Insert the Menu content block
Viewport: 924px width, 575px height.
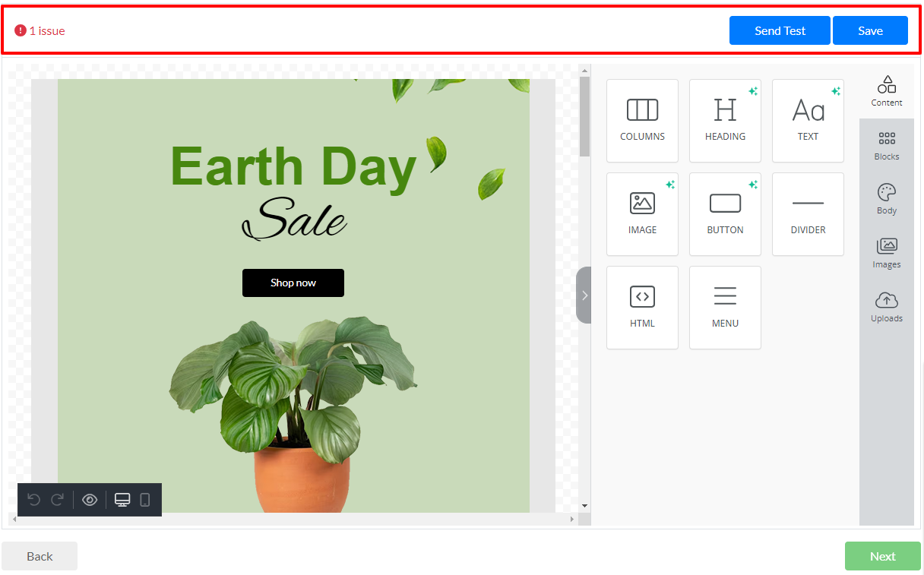click(x=725, y=308)
